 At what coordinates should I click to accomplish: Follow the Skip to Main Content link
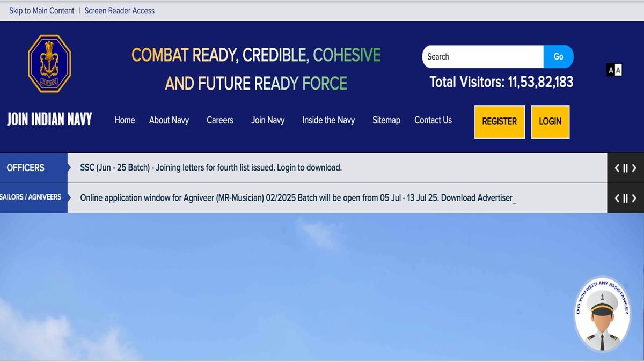click(42, 11)
